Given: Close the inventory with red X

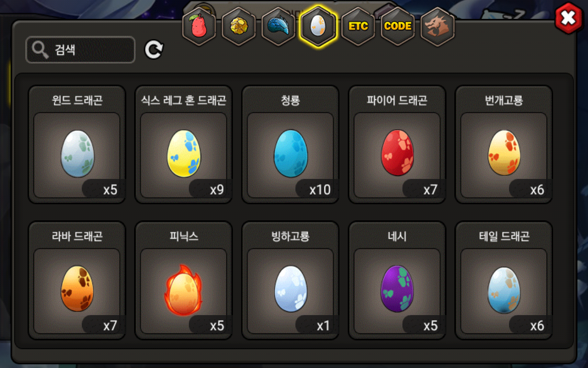Looking at the screenshot, I should pyautogui.click(x=568, y=18).
